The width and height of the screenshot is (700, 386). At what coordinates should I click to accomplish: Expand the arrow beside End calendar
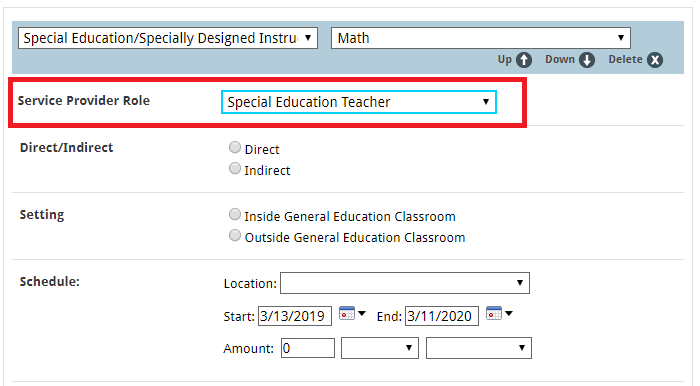(508, 313)
